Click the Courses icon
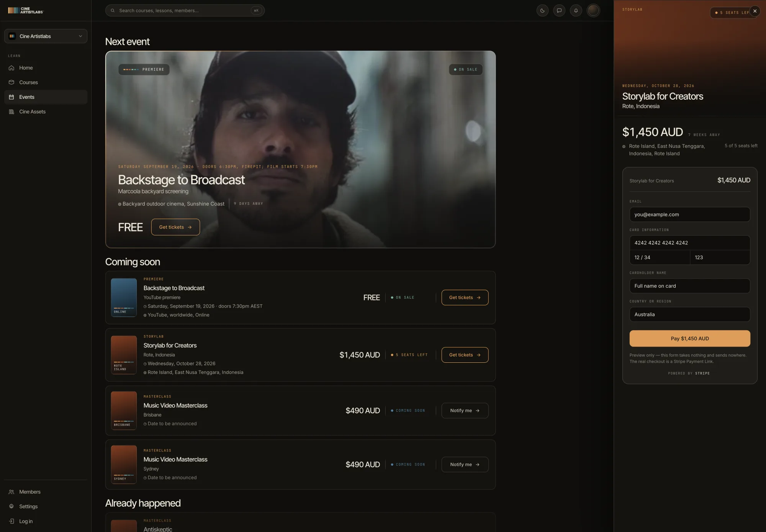Image resolution: width=766 pixels, height=532 pixels. [x=11, y=82]
